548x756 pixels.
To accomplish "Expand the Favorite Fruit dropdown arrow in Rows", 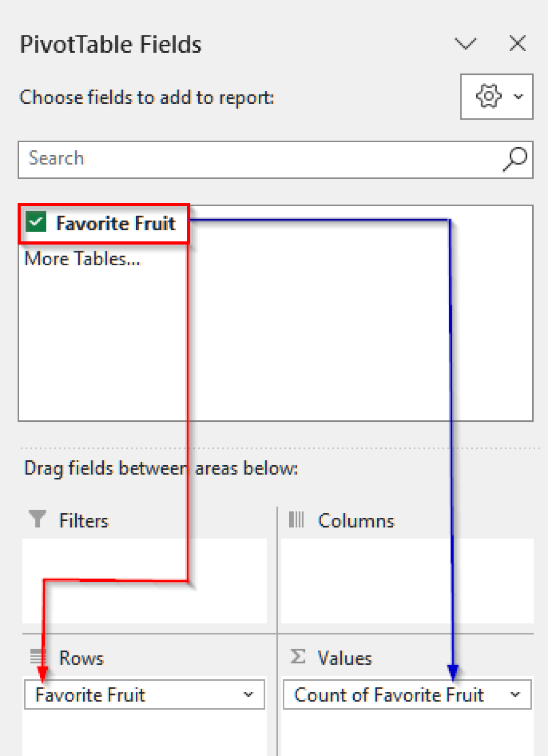I will click(x=248, y=694).
